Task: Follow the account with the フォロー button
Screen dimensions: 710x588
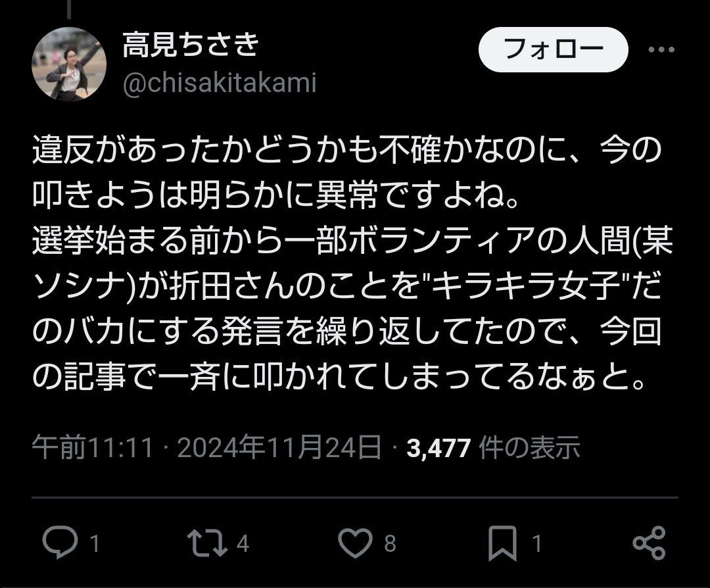Action: [554, 49]
